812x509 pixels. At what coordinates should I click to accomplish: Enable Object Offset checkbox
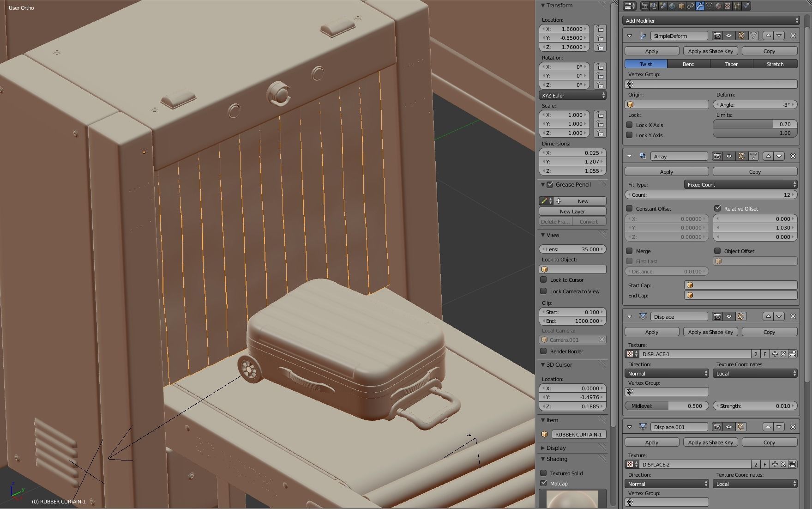point(717,251)
